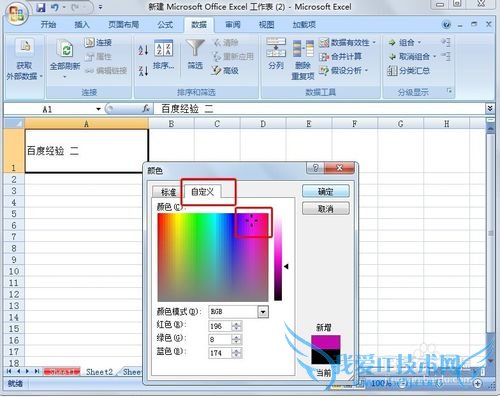Click Remove Duplicates icon
This screenshot has width=500, height=397.
(x=303, y=48)
